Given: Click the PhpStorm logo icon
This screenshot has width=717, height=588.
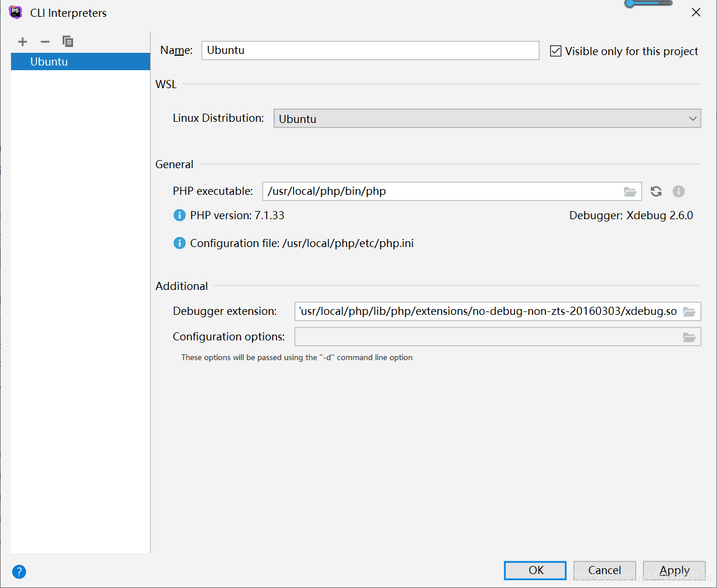Looking at the screenshot, I should (15, 12).
